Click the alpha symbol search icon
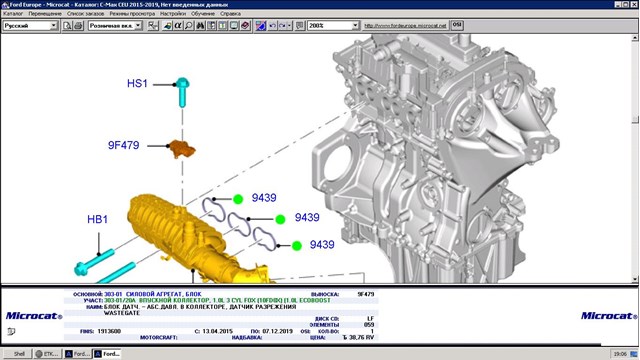Image resolution: width=640 pixels, height=360 pixels. (x=178, y=25)
